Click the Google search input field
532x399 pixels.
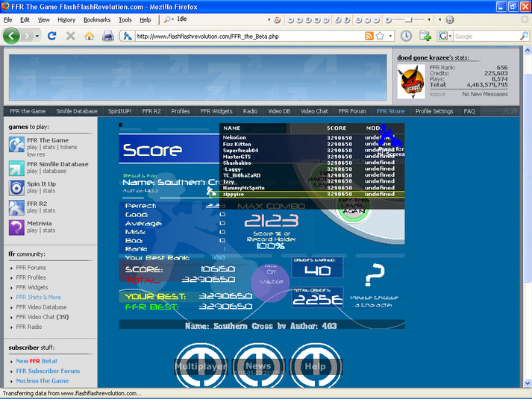[x=486, y=36]
